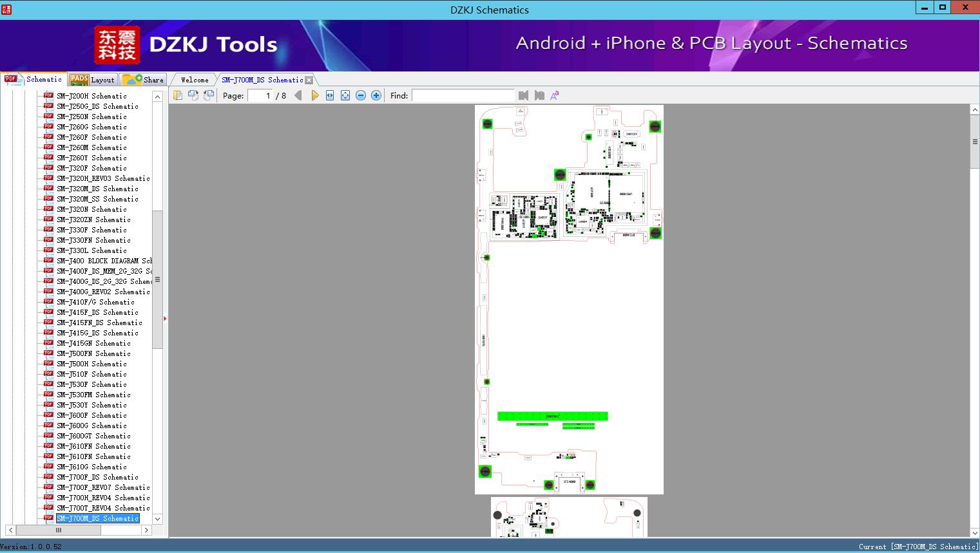Open the Welcome document tab

195,80
